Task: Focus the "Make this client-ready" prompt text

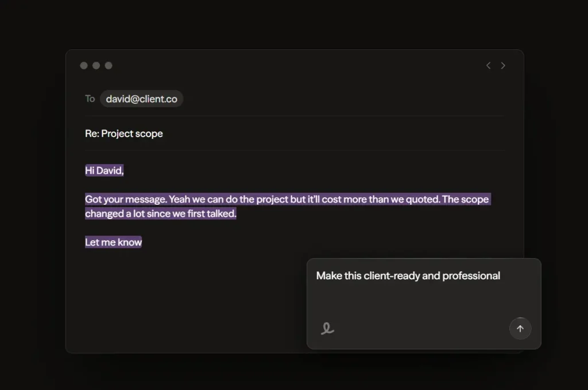Action: tap(408, 276)
